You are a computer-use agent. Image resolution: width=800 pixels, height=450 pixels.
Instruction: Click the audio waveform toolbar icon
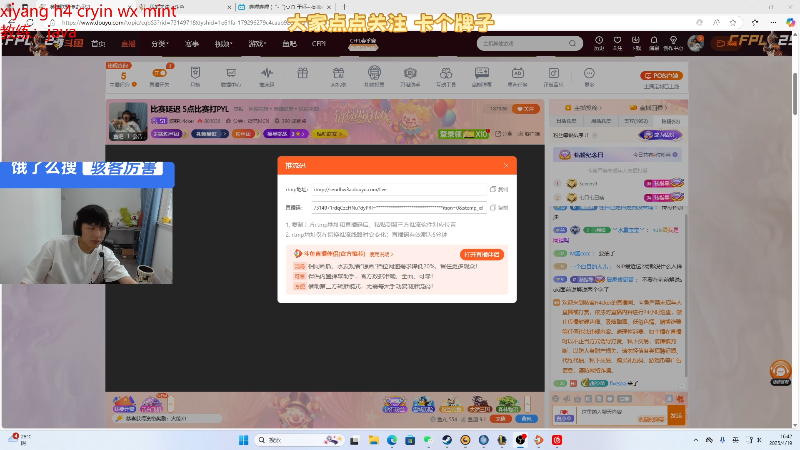[x=266, y=73]
